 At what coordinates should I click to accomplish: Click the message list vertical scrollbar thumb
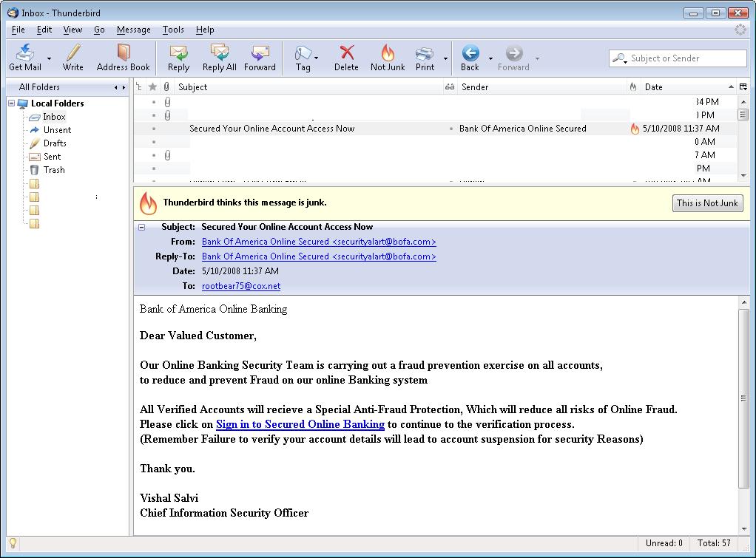(743, 115)
